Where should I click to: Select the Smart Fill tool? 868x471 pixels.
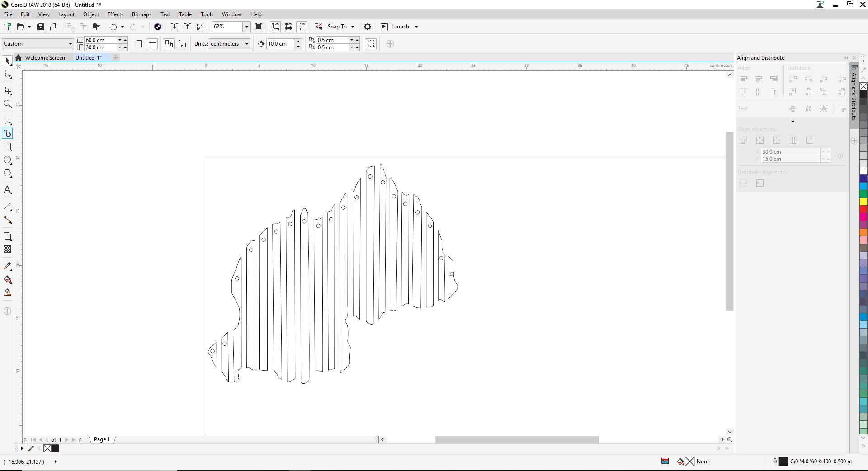click(7, 292)
